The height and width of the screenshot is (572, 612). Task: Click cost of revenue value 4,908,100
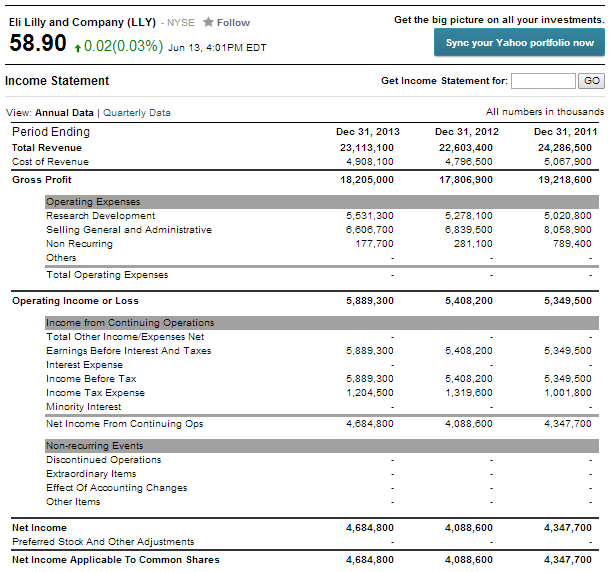coord(370,162)
